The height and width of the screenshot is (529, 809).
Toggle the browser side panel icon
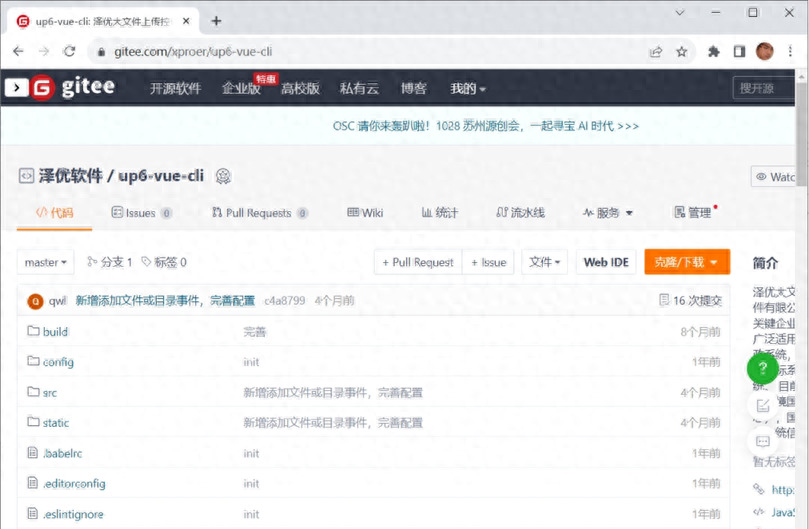[x=739, y=52]
